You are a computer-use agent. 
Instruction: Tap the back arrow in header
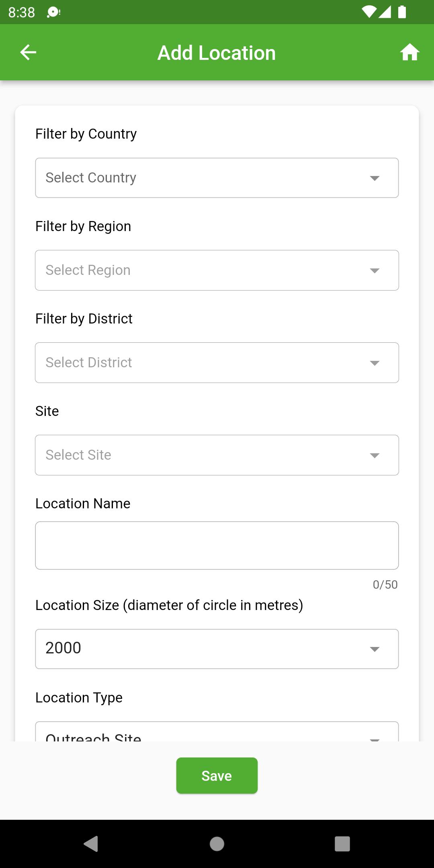pos(28,52)
